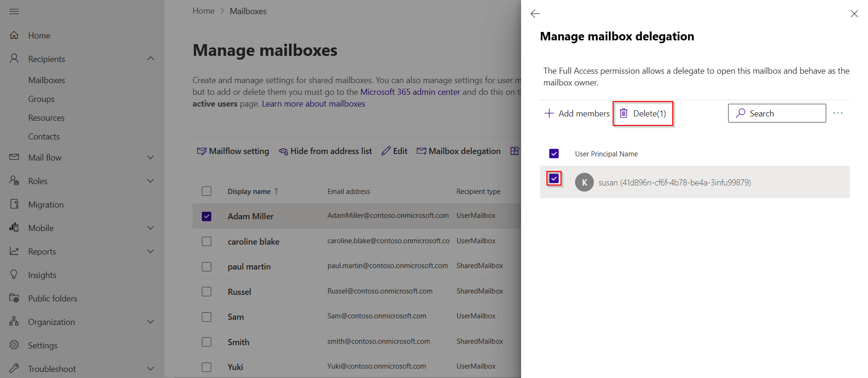Click the Recipients person icon

14,59
